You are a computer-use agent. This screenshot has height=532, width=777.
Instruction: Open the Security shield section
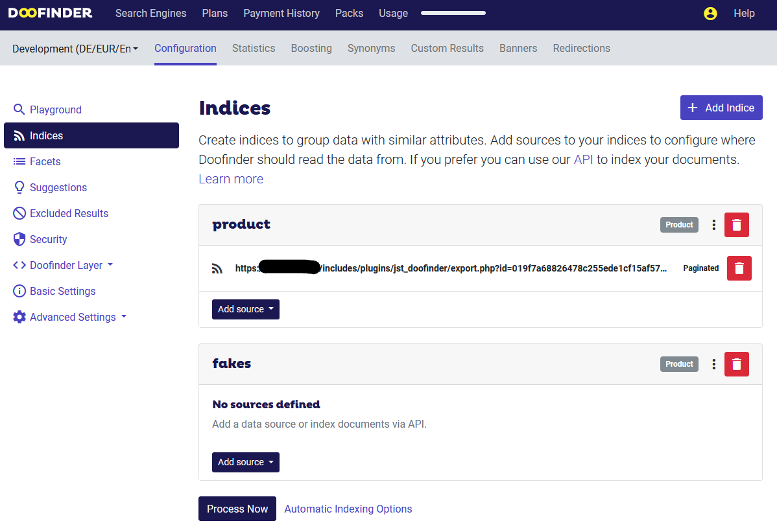click(48, 239)
